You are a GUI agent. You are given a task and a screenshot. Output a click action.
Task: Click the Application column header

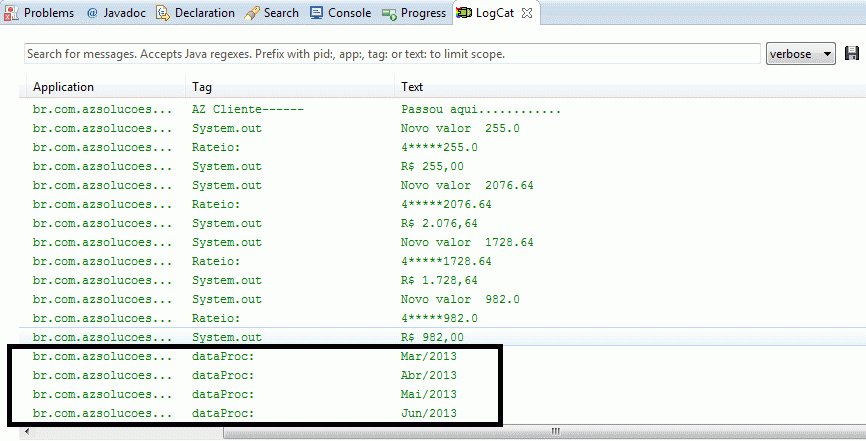click(63, 87)
